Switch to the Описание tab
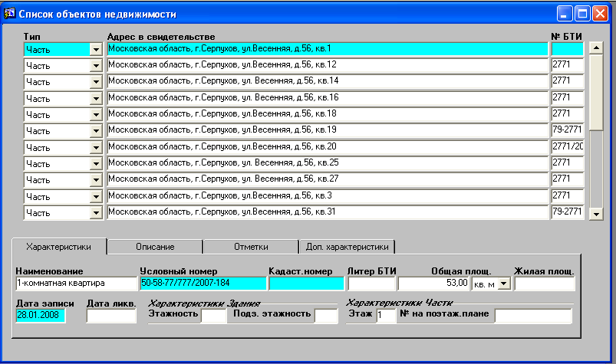The width and height of the screenshot is (616, 364). click(155, 247)
